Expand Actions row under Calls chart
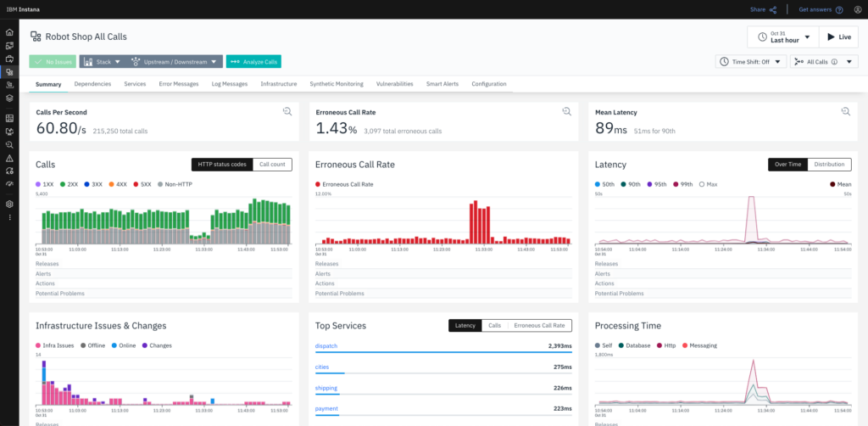Screen dimensions: 868x426 click(x=164, y=283)
